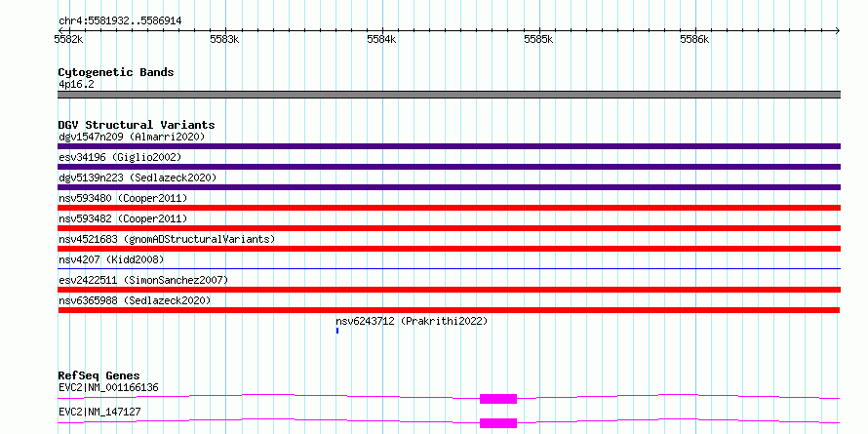Open variant label dgv1547n209 (Almarri2020)
868x434 pixels.
132,137
